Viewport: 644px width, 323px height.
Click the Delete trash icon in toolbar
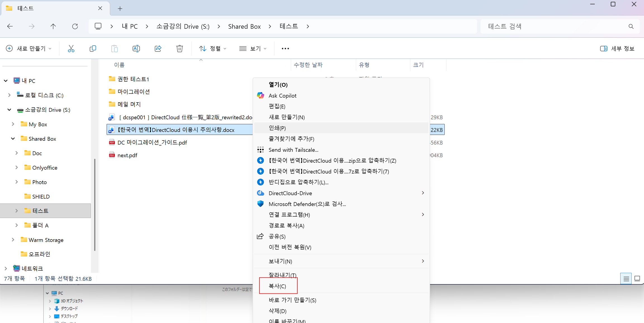(x=179, y=49)
